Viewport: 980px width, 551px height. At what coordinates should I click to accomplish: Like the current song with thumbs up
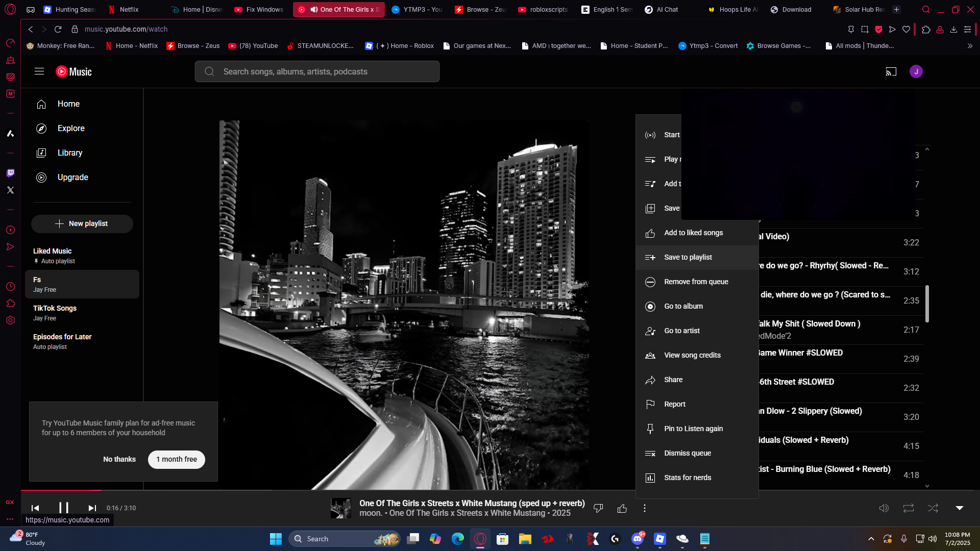pos(622,508)
